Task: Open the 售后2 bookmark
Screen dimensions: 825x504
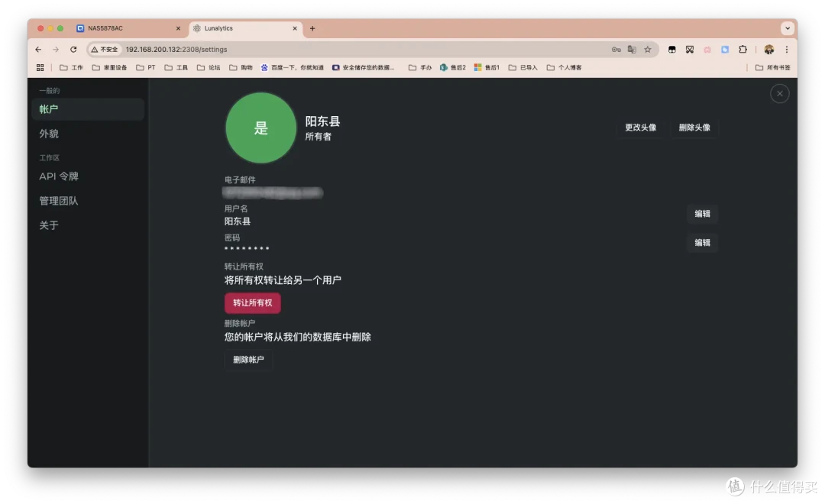Action: tap(453, 67)
